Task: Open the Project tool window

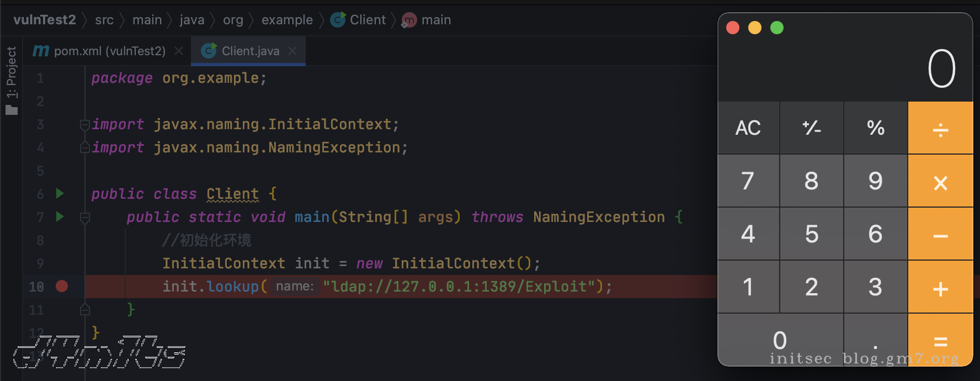Action: (x=12, y=80)
